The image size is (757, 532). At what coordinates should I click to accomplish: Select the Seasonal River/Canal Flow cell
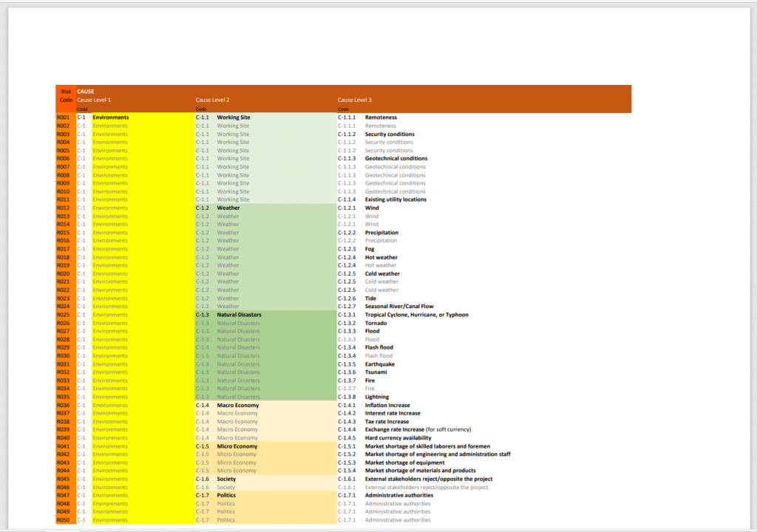pos(399,307)
